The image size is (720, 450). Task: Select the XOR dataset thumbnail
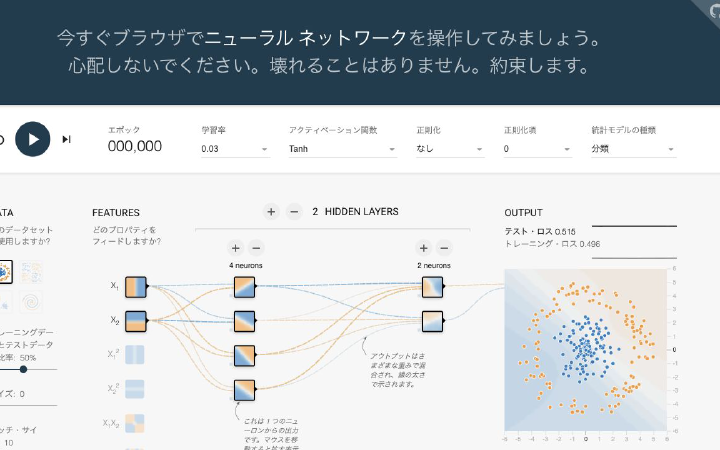pos(31,272)
